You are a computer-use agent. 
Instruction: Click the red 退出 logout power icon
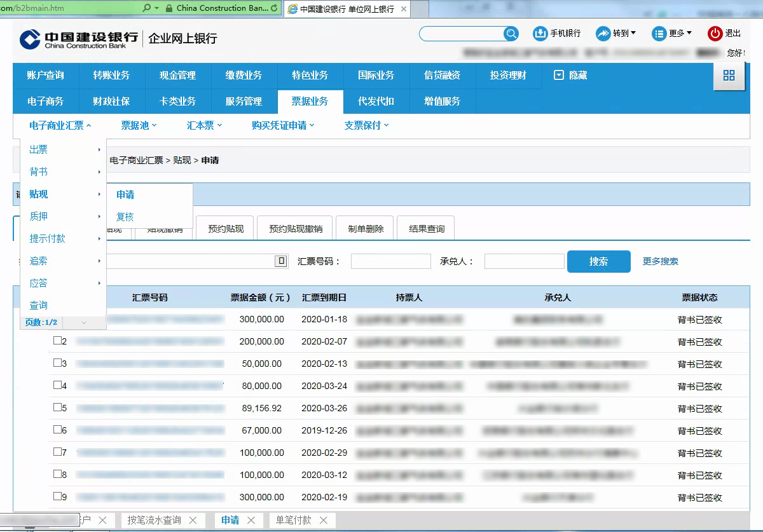(715, 34)
